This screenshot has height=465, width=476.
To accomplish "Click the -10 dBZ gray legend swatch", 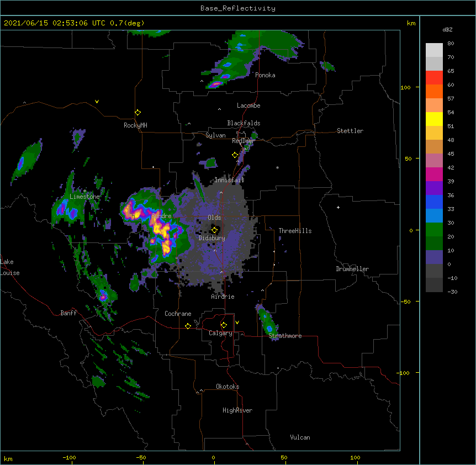I will point(434,285).
